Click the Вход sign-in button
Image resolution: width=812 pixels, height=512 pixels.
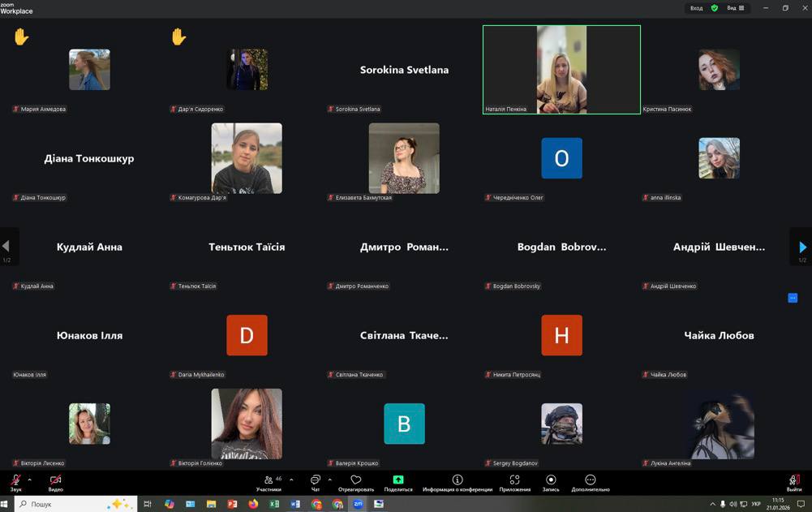696,8
